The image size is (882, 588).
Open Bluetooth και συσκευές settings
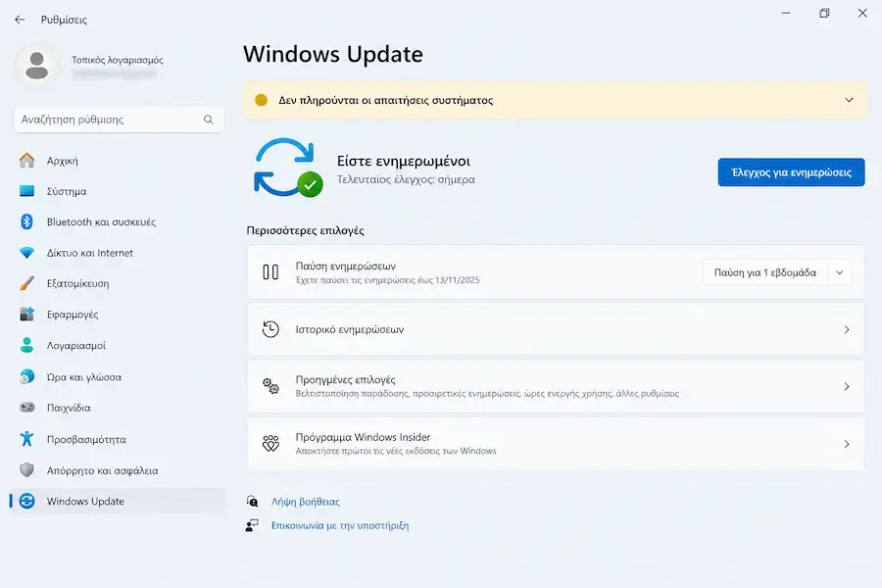(x=118, y=221)
